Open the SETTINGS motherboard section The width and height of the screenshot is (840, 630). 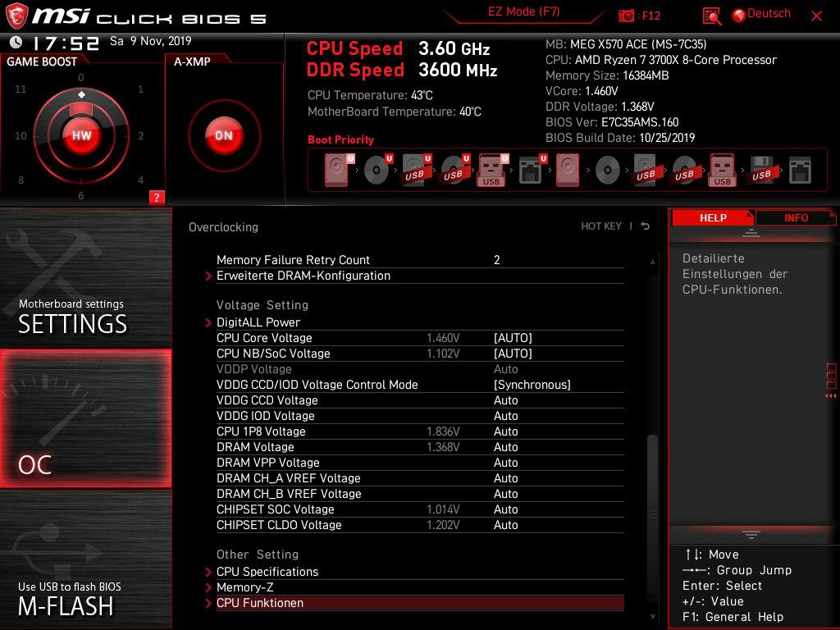point(85,277)
